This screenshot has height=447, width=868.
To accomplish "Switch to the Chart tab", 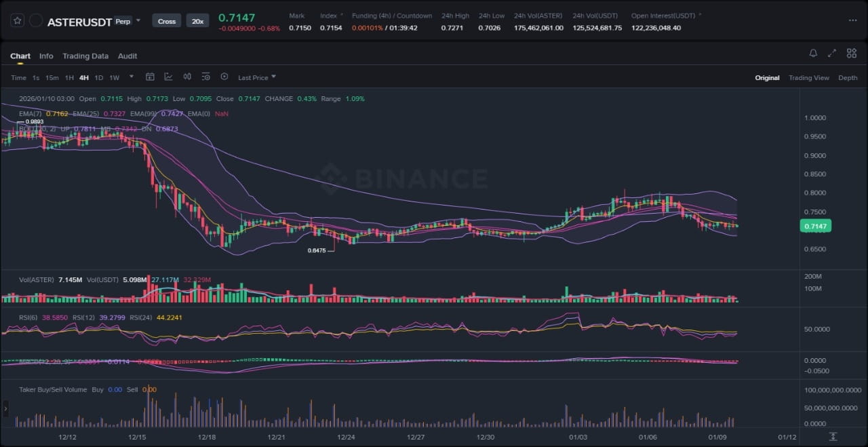I will 20,56.
